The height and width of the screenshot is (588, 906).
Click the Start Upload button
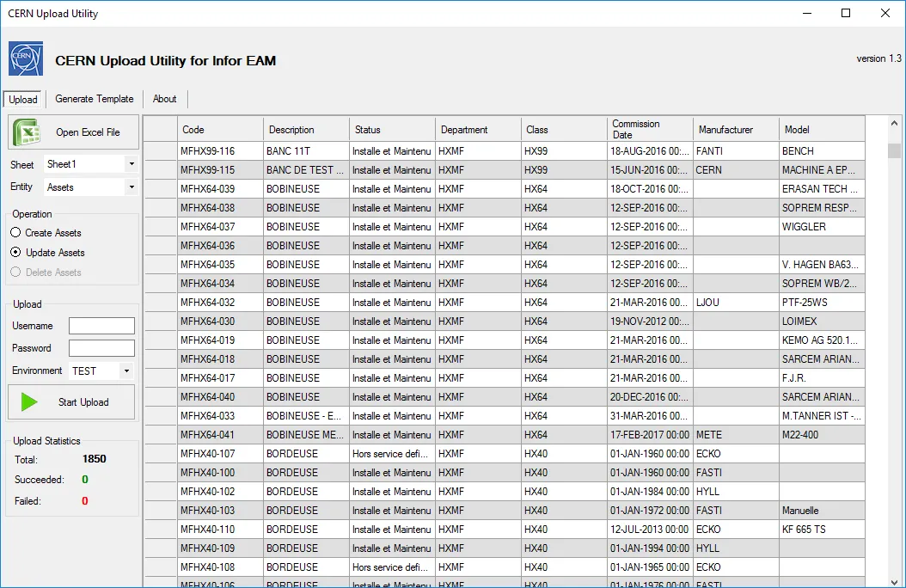pos(71,402)
